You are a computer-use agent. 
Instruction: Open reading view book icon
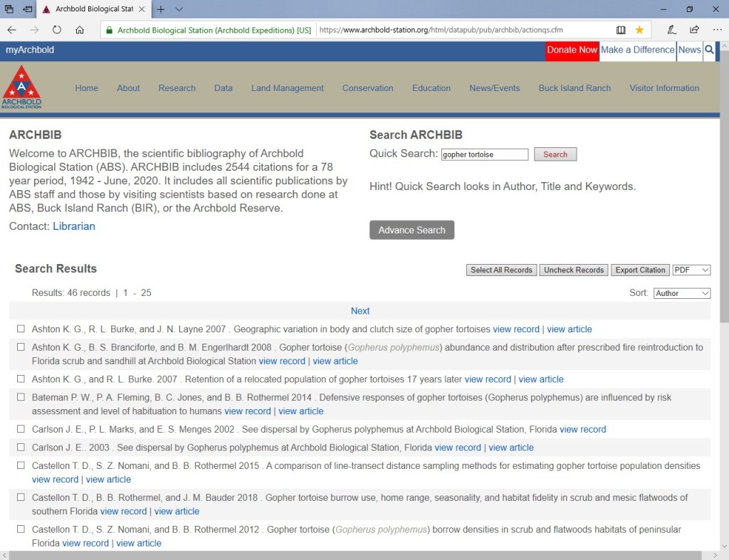[x=621, y=30]
